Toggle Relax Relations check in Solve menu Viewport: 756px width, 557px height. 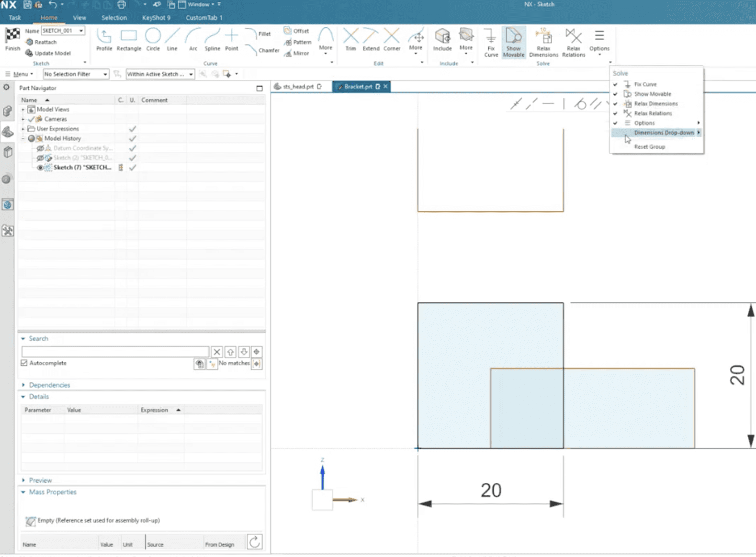[x=615, y=113]
